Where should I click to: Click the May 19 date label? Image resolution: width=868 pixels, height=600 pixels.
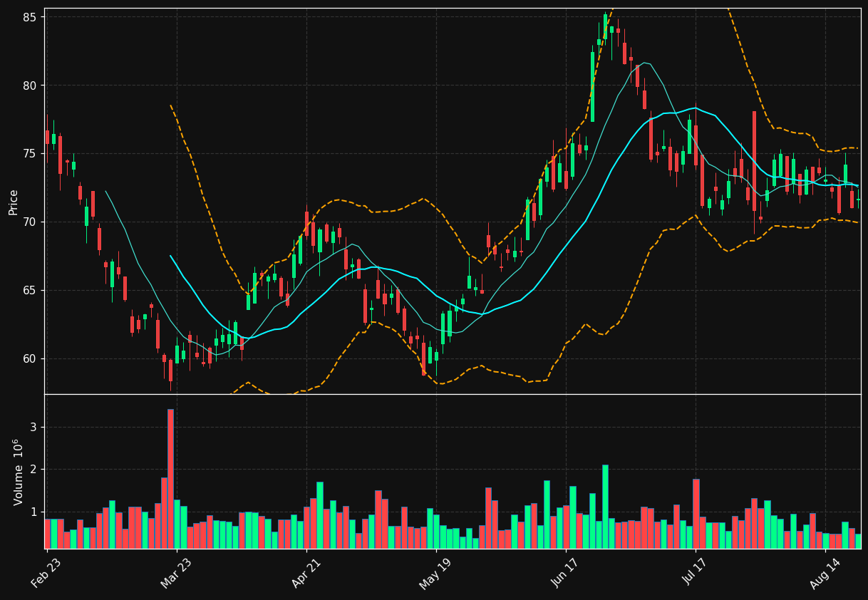click(435, 573)
